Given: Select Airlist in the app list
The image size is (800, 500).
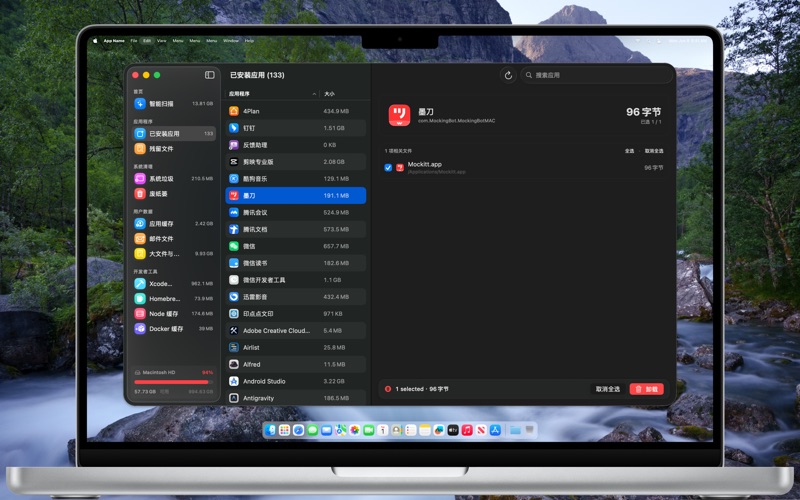Looking at the screenshot, I should (296, 347).
